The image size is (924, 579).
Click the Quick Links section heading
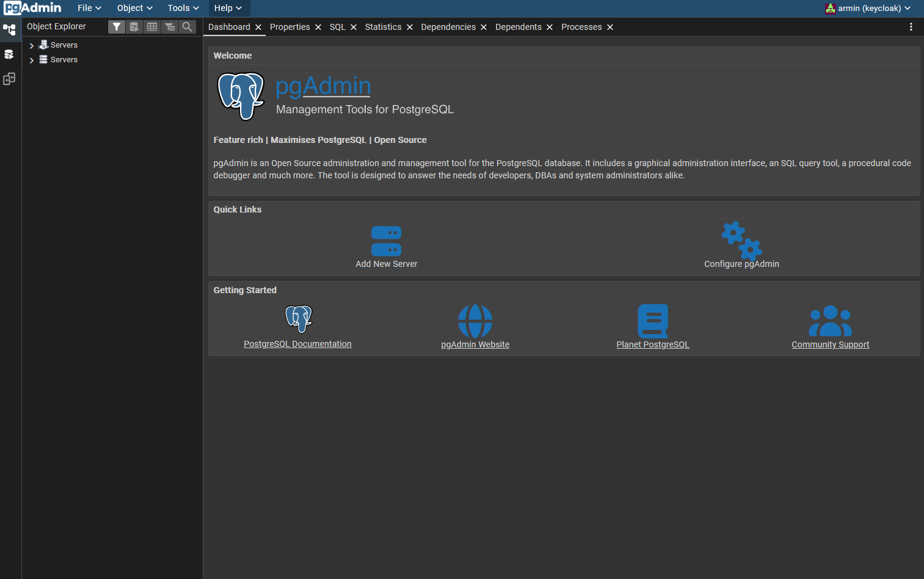click(x=238, y=209)
